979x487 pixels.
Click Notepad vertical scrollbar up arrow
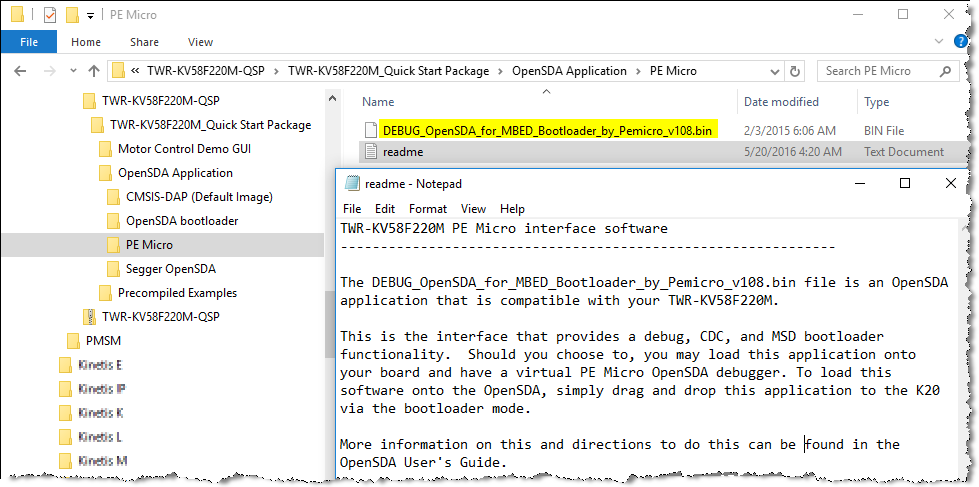tap(963, 227)
